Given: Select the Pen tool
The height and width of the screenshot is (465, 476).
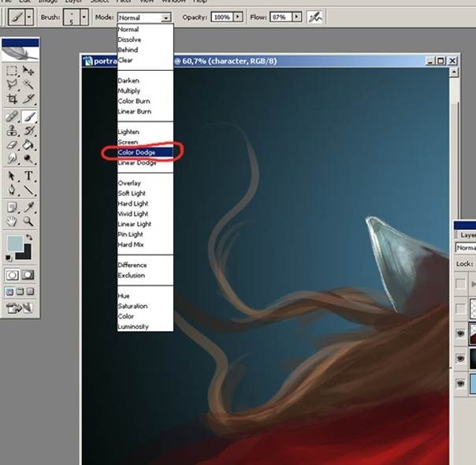Looking at the screenshot, I should [x=12, y=190].
